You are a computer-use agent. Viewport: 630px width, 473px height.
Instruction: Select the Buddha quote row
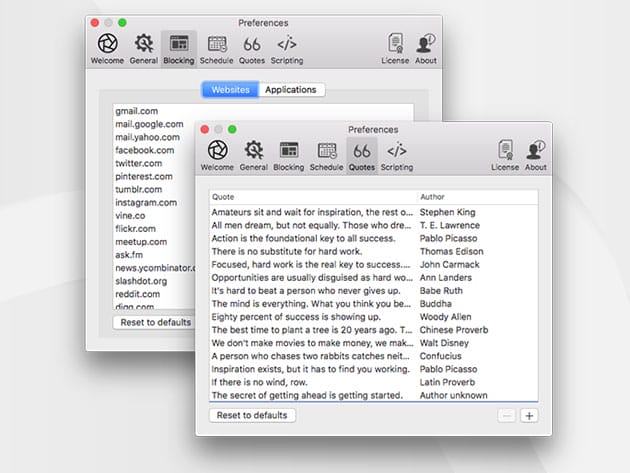point(374,303)
